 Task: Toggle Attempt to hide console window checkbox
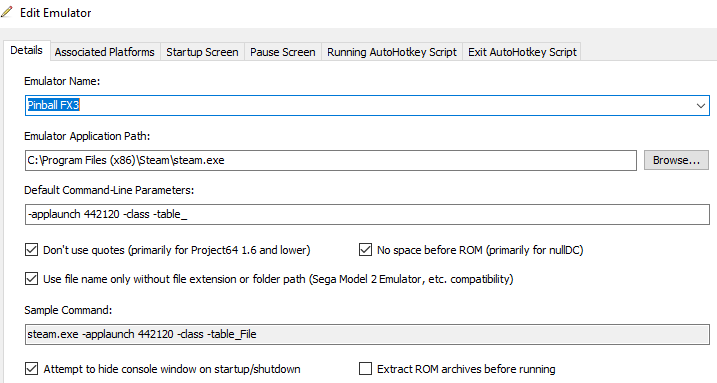[x=32, y=369]
